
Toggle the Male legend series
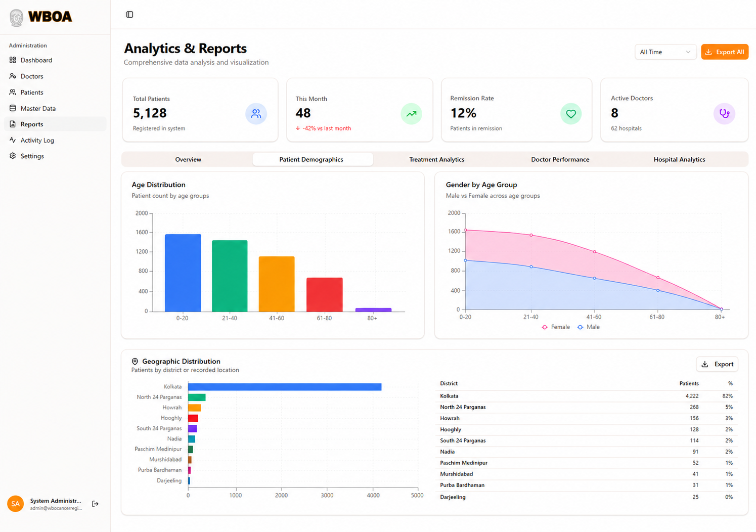589,327
